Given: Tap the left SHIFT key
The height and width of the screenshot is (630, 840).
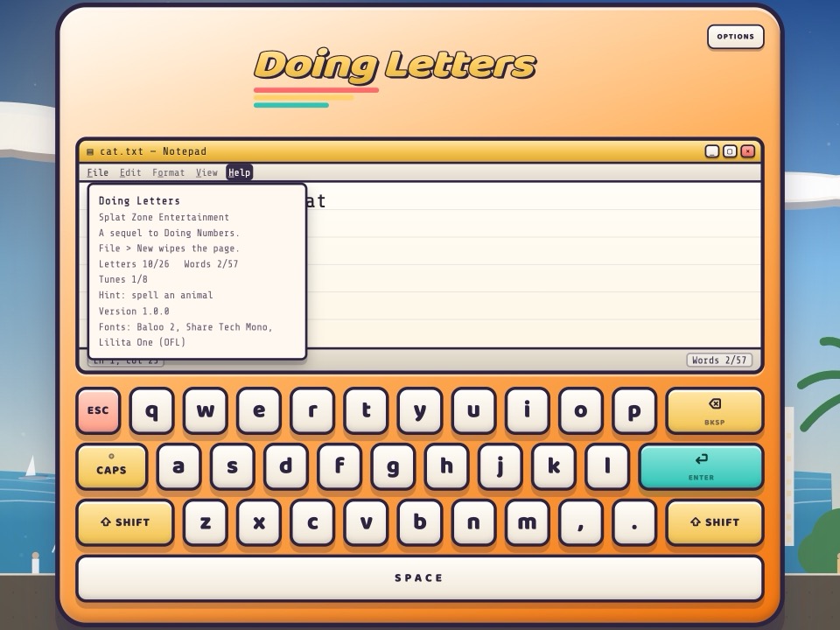Looking at the screenshot, I should point(125,522).
